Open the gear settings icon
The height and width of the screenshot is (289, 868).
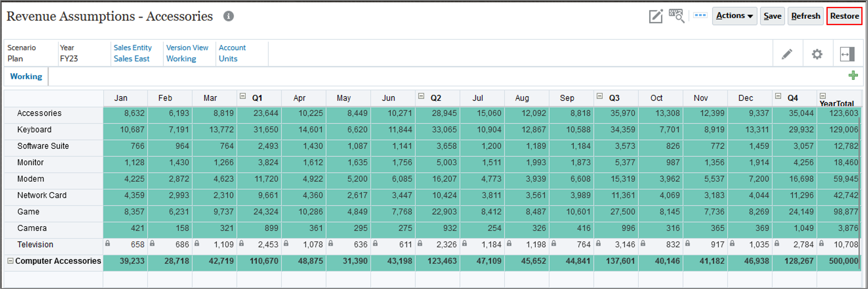817,54
